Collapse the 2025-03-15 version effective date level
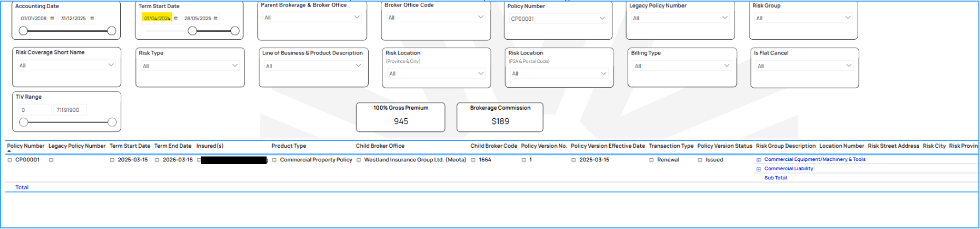The height and width of the screenshot is (229, 980). [x=574, y=160]
